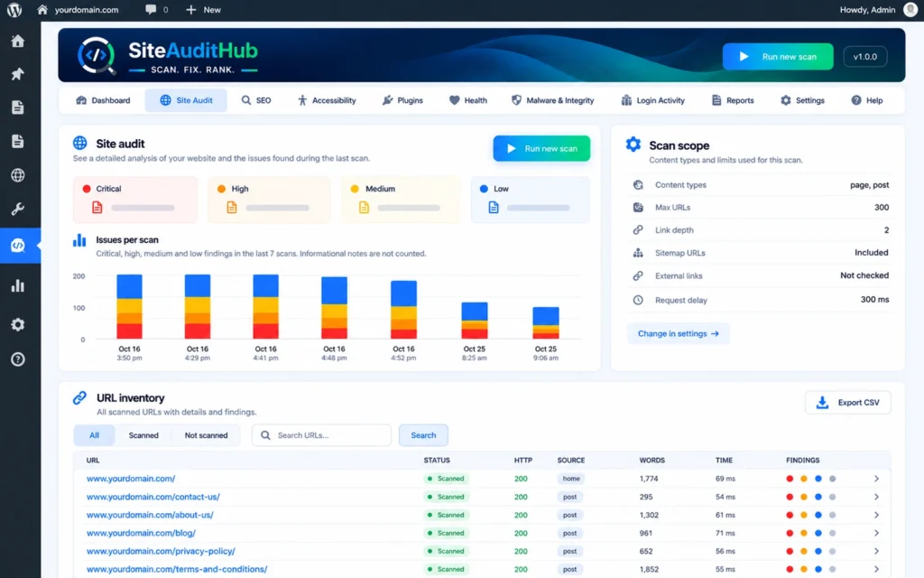Switch to the Dashboard tab
The width and height of the screenshot is (924, 578).
[103, 100]
